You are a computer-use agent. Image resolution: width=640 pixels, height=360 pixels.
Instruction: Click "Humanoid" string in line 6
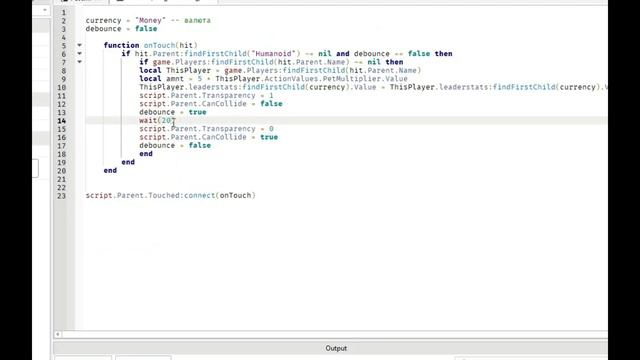click(273, 53)
